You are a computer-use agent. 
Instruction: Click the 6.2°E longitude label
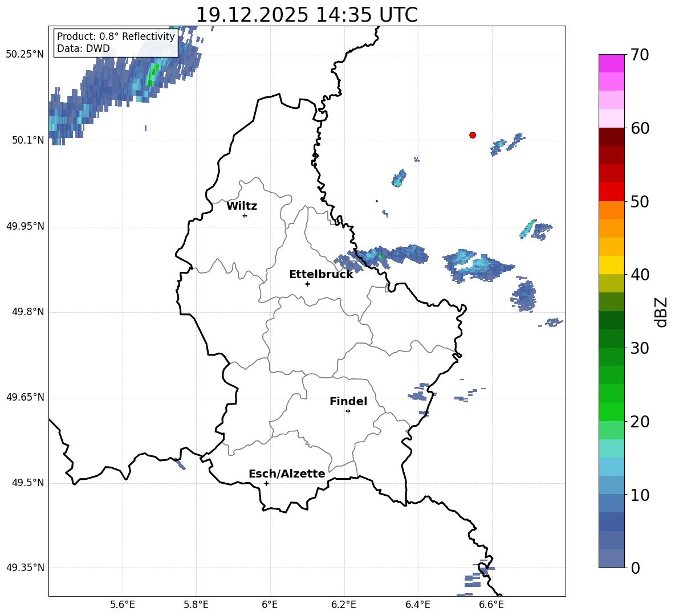point(344,605)
